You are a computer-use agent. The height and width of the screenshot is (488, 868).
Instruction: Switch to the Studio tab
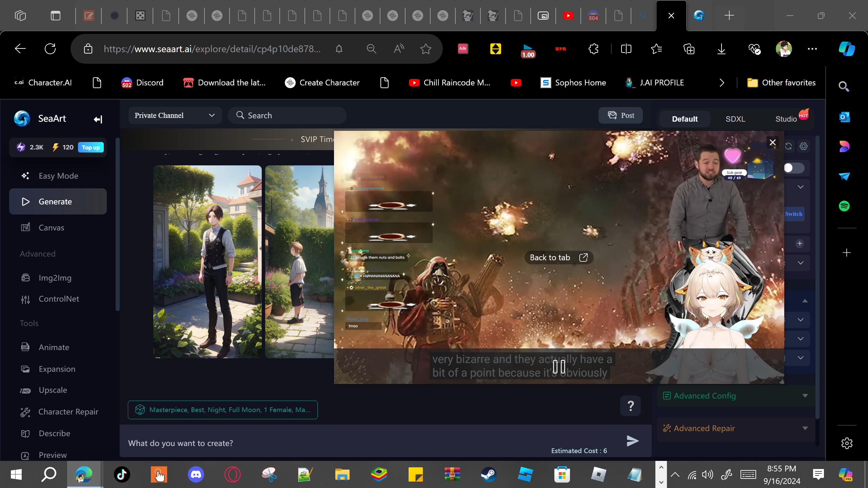[786, 119]
